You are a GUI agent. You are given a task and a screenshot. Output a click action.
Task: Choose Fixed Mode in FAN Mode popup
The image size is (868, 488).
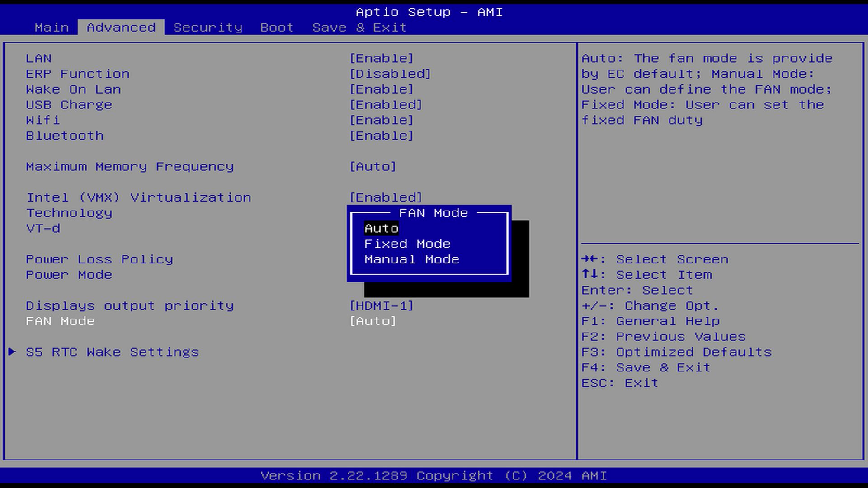pyautogui.click(x=407, y=244)
